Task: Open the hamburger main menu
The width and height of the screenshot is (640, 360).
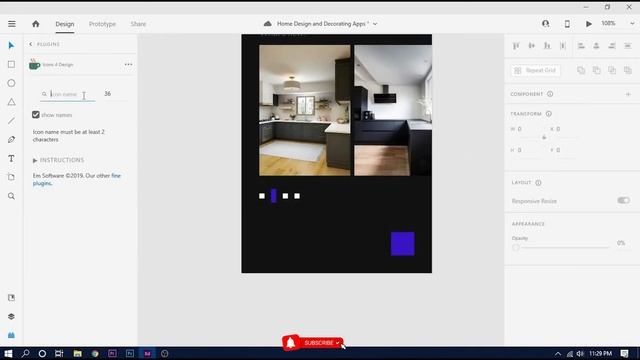Action: click(11, 24)
